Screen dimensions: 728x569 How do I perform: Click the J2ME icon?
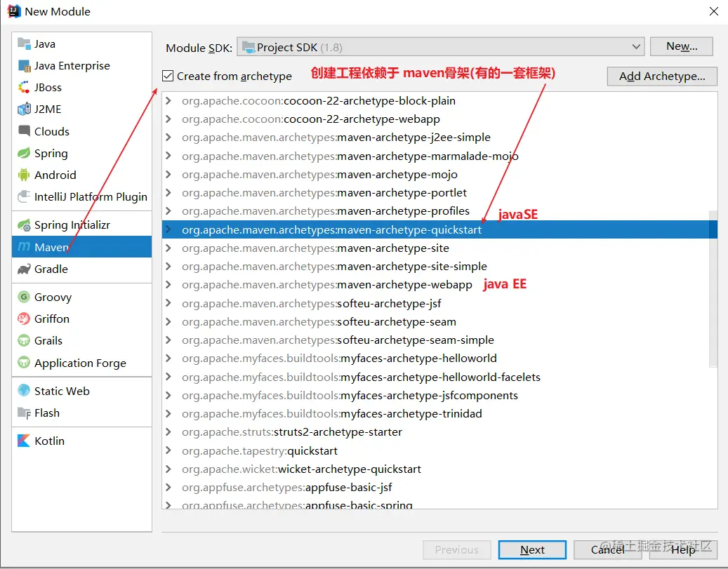click(24, 109)
